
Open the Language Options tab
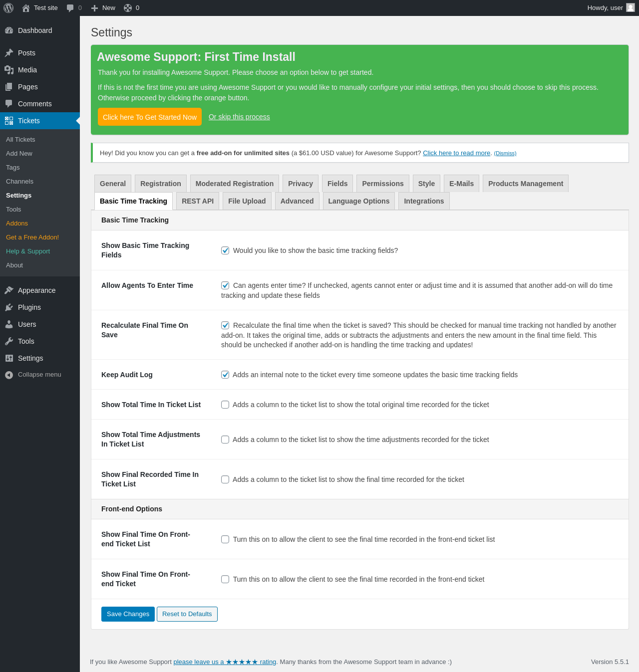359,201
